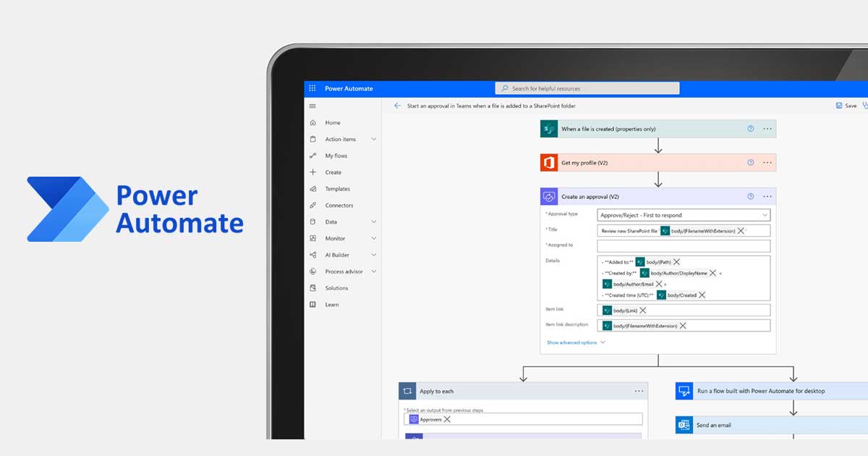The image size is (868, 456).
Task: Click the My flows icon
Action: (x=312, y=156)
